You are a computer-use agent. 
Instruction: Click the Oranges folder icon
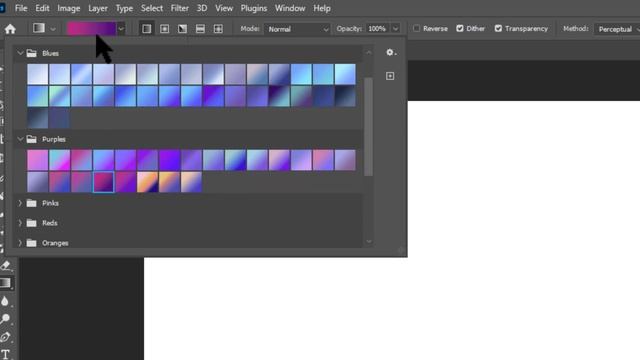click(x=31, y=243)
